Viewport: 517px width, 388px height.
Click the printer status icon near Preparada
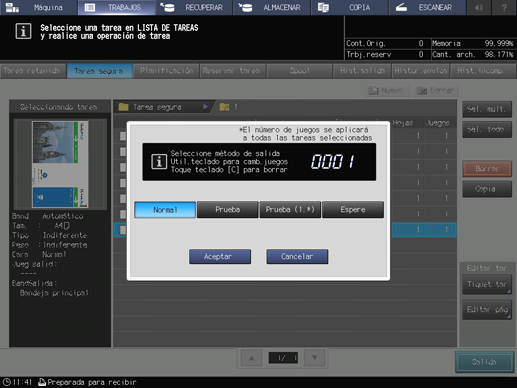42,382
